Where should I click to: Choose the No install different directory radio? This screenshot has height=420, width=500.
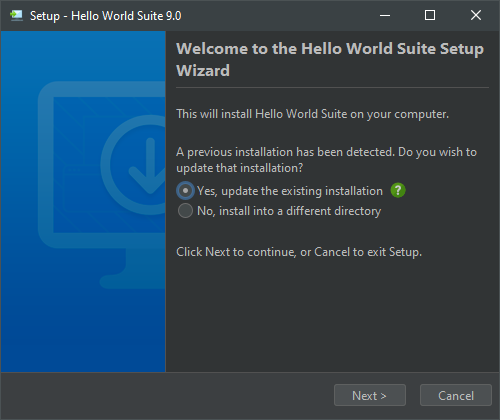click(x=185, y=211)
